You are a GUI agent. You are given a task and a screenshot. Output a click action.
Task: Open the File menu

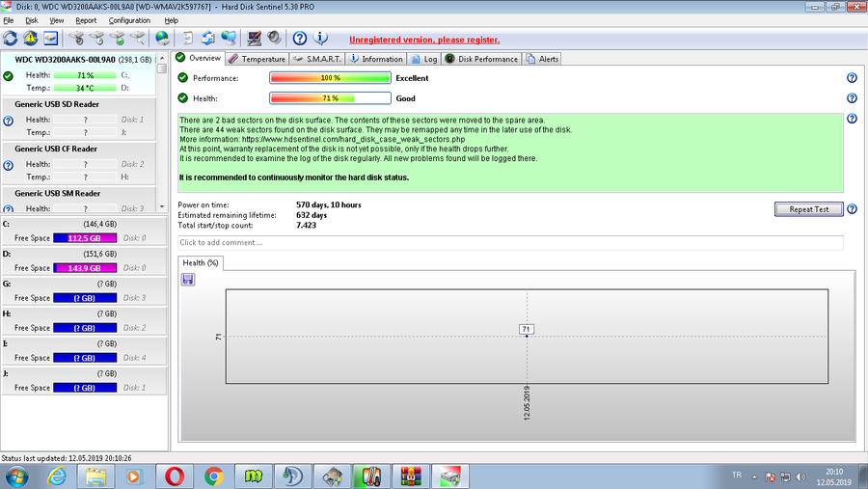click(9, 20)
